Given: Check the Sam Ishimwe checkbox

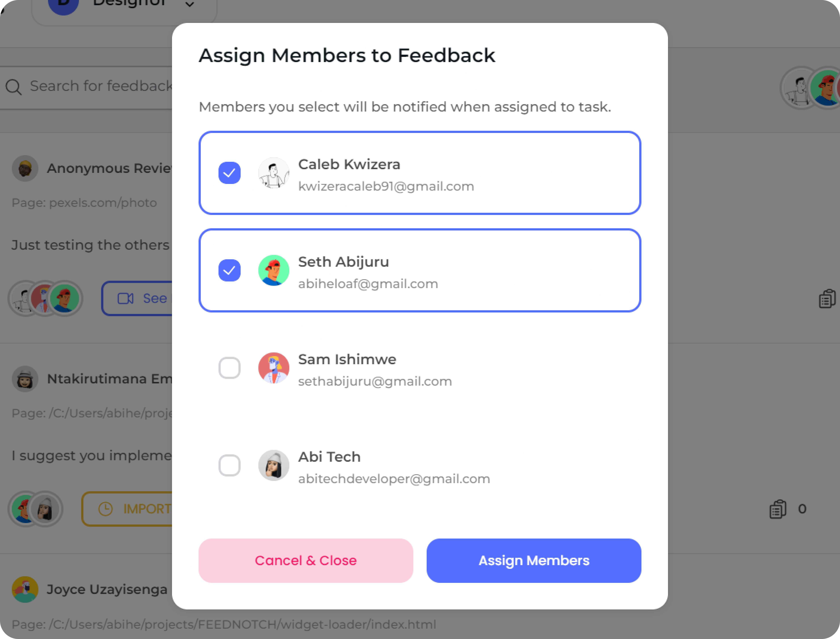Looking at the screenshot, I should [x=229, y=368].
